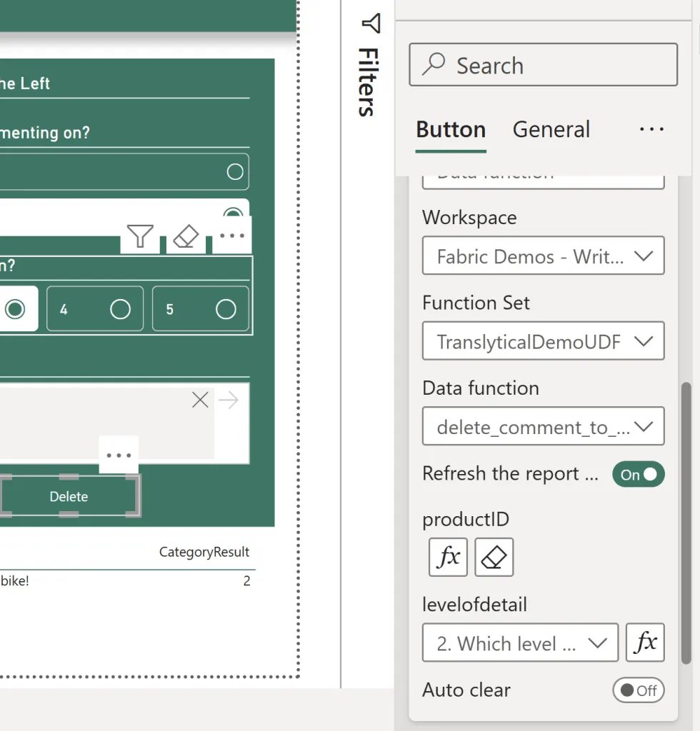Viewport: 700px width, 731px height.
Task: Open format pane more options ellipsis
Action: [652, 129]
